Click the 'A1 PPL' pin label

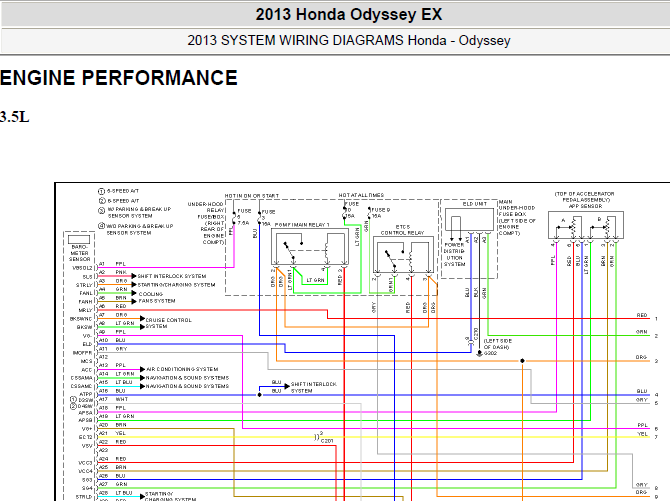click(112, 264)
